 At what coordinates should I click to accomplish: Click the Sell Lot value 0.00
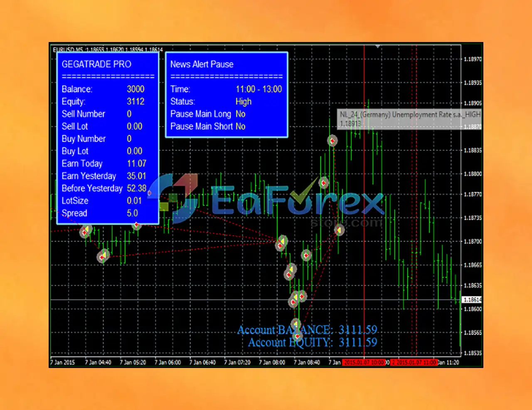pyautogui.click(x=135, y=126)
